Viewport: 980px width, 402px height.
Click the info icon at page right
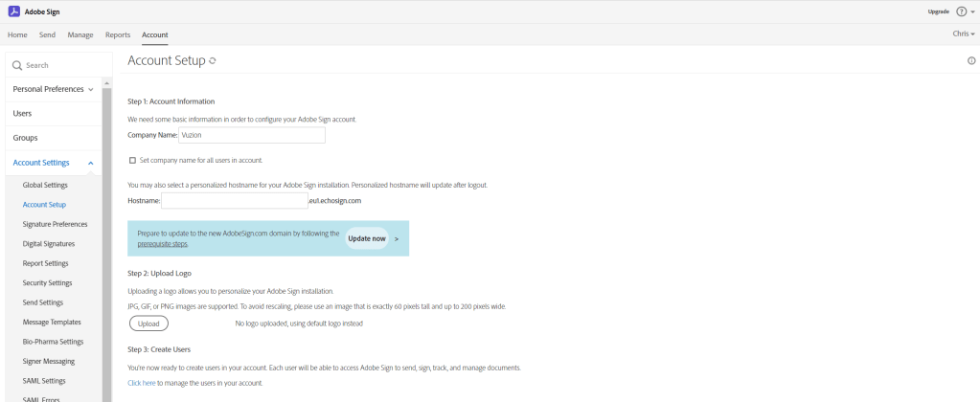click(971, 60)
